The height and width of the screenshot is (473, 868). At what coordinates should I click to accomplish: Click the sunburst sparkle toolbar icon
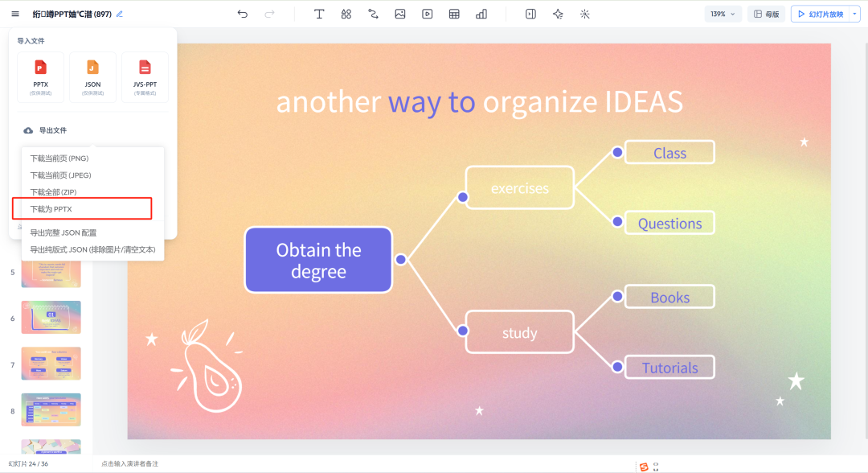584,14
